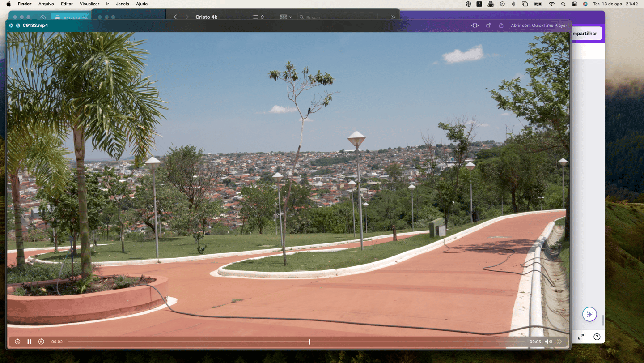
Task: Open the Wi-Fi menu
Action: click(552, 4)
